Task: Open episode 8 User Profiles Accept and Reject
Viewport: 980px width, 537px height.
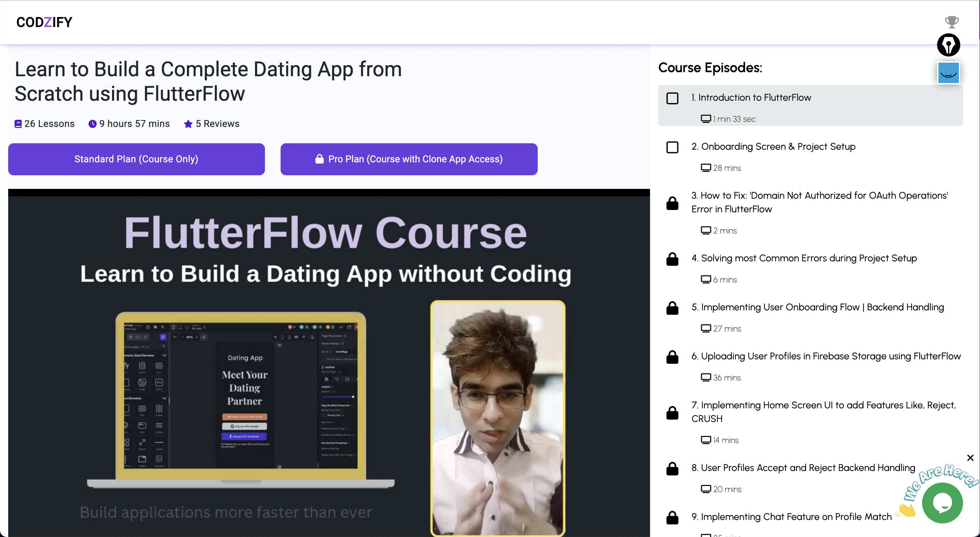Action: click(x=803, y=467)
